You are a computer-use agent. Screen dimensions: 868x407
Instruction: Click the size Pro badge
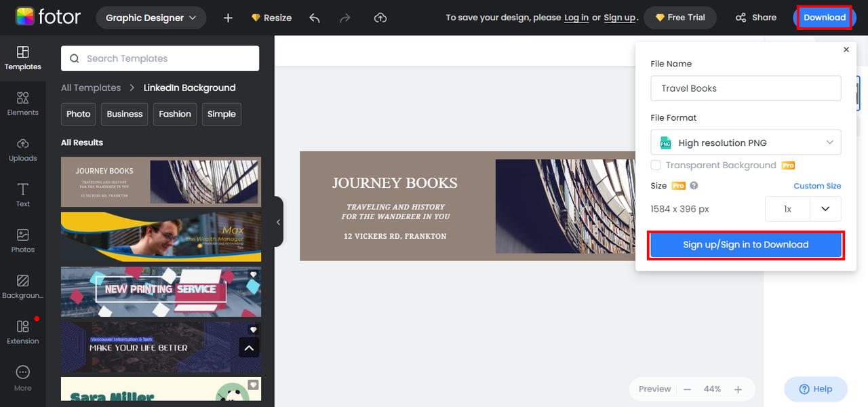coord(678,186)
